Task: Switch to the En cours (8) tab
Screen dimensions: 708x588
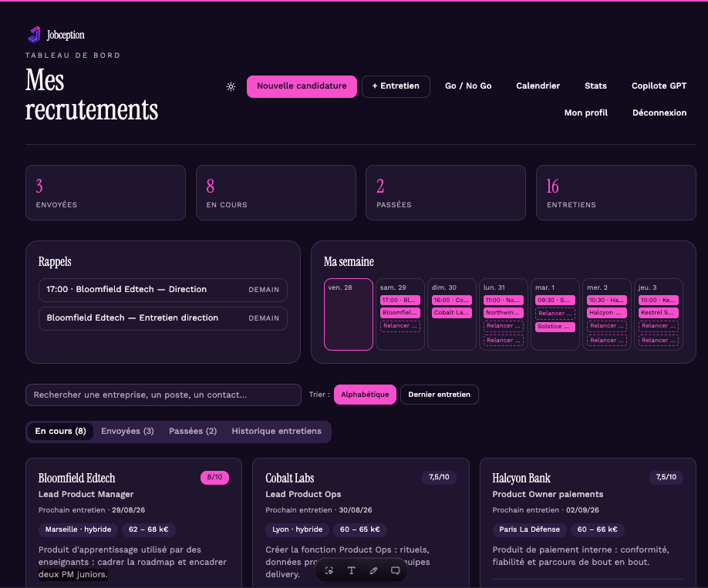Action: pos(60,432)
